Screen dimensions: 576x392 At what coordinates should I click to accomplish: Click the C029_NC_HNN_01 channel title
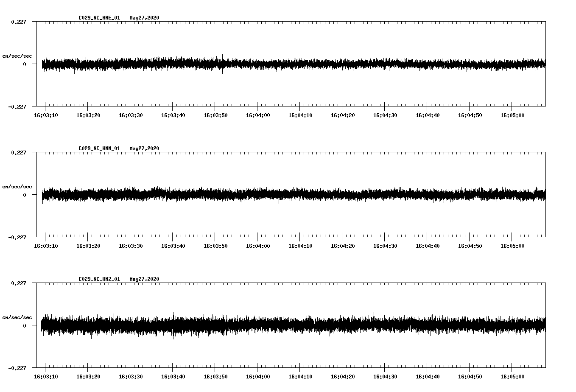99,148
